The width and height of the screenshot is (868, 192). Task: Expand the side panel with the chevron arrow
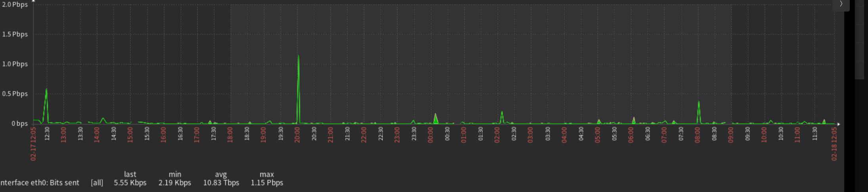[x=841, y=4]
